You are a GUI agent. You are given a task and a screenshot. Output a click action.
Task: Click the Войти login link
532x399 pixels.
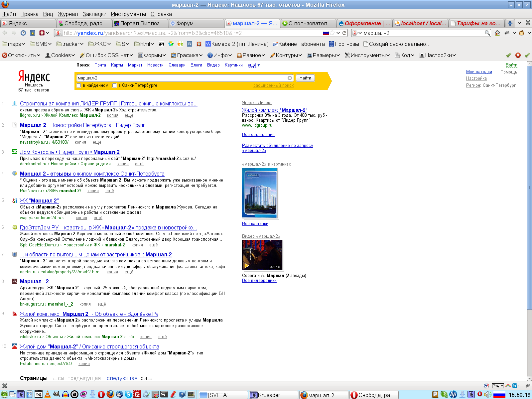click(511, 65)
